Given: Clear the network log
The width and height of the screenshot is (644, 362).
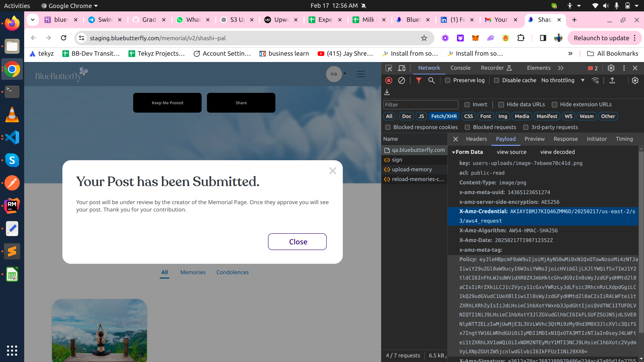Looking at the screenshot, I should tap(401, 80).
